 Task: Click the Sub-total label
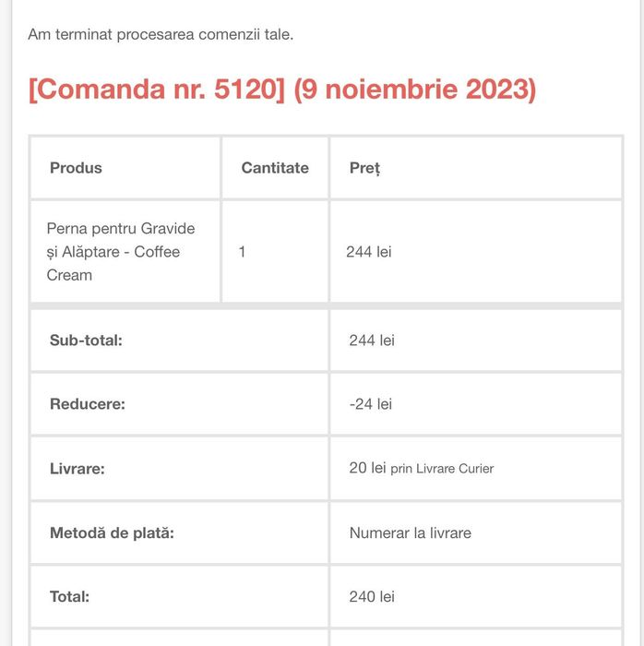(86, 341)
